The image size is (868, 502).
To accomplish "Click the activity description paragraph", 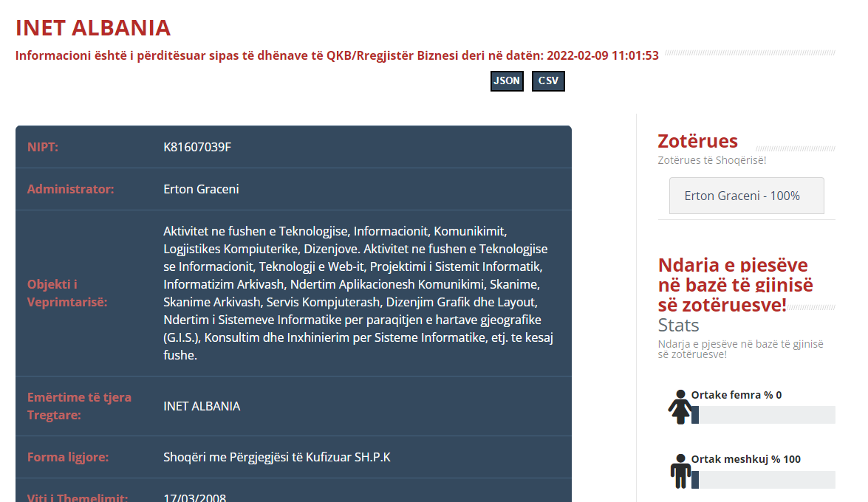I will [x=358, y=293].
